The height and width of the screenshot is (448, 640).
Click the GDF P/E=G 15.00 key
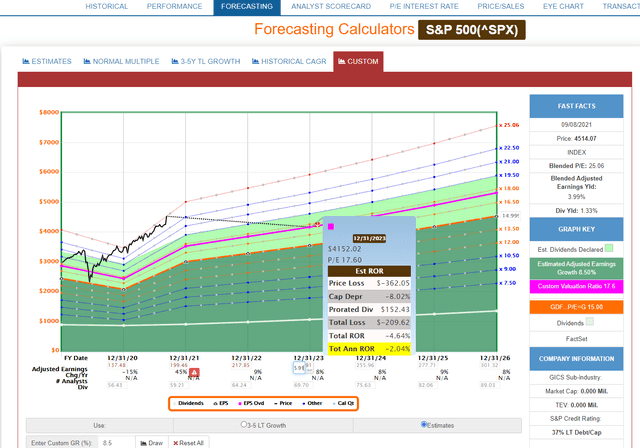(576, 307)
